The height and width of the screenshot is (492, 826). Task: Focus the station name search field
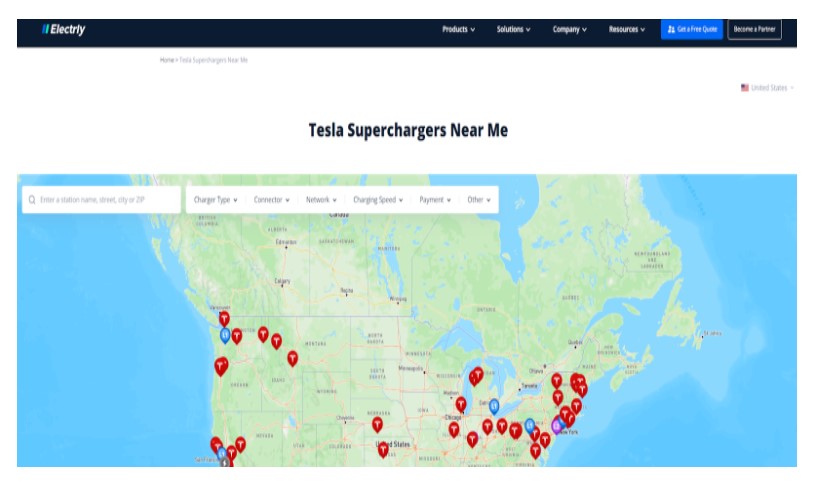click(101, 200)
